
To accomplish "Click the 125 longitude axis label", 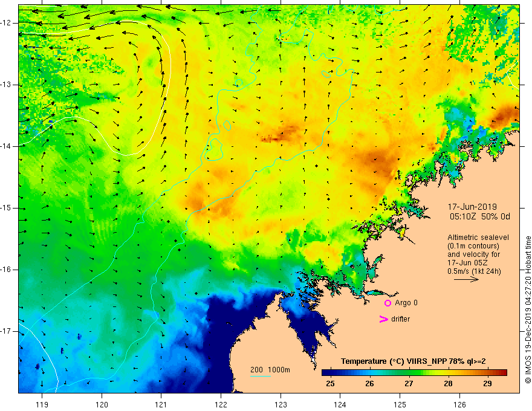I will (x=400, y=404).
